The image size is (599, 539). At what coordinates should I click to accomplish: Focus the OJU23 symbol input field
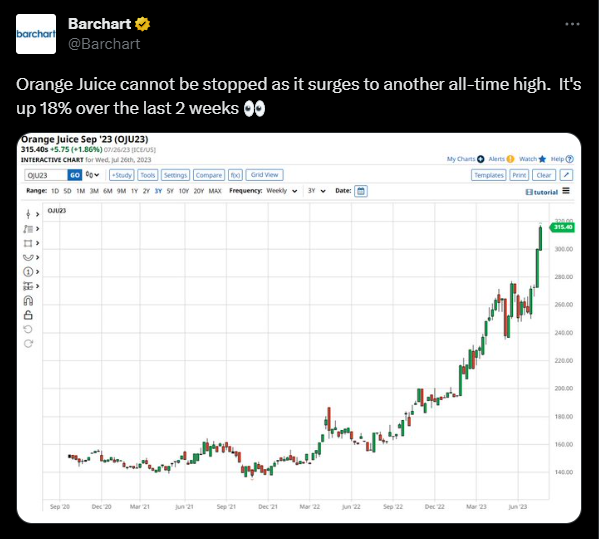pyautogui.click(x=46, y=175)
